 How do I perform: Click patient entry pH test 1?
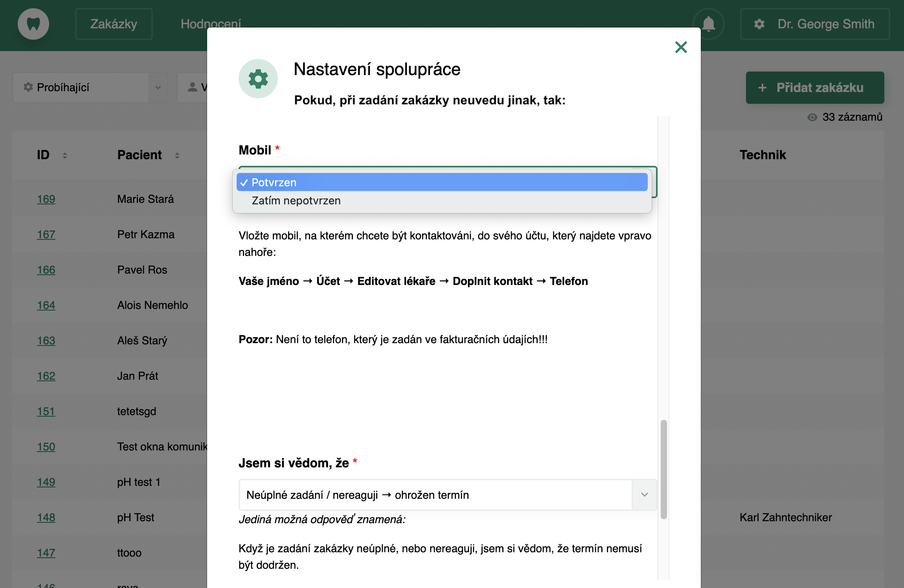[x=139, y=482]
